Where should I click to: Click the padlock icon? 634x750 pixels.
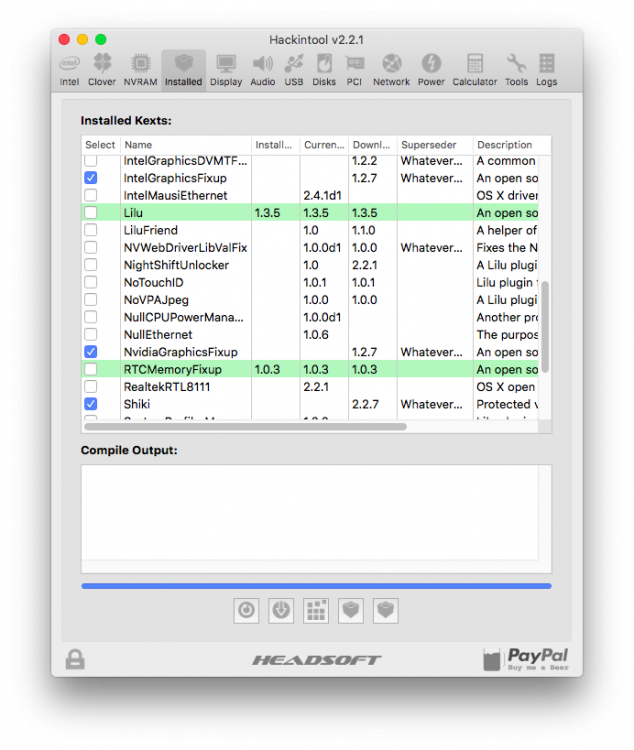[x=75, y=659]
